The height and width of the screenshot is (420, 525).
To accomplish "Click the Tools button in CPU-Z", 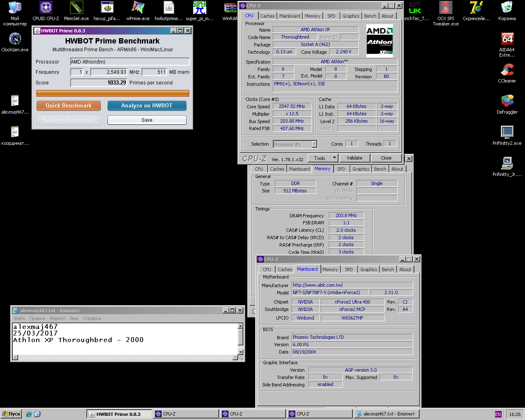I will 320,158.
